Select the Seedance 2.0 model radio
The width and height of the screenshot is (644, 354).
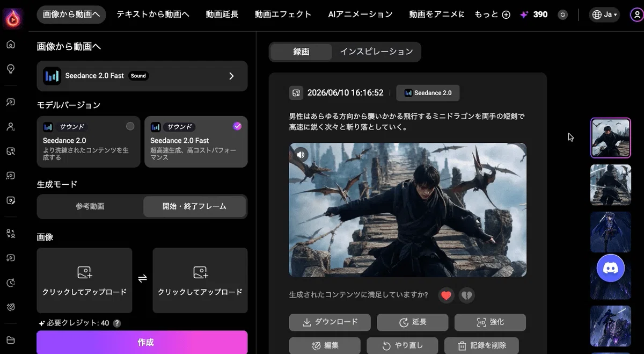point(130,127)
